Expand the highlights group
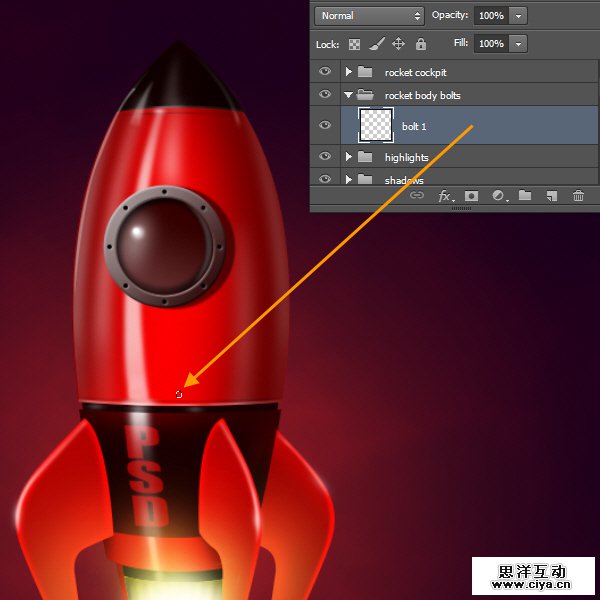600x600 pixels. click(x=348, y=157)
